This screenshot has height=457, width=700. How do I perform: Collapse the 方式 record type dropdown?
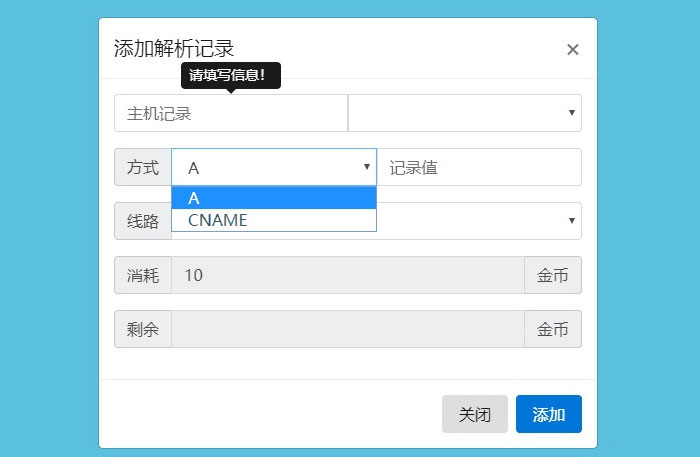[x=274, y=167]
